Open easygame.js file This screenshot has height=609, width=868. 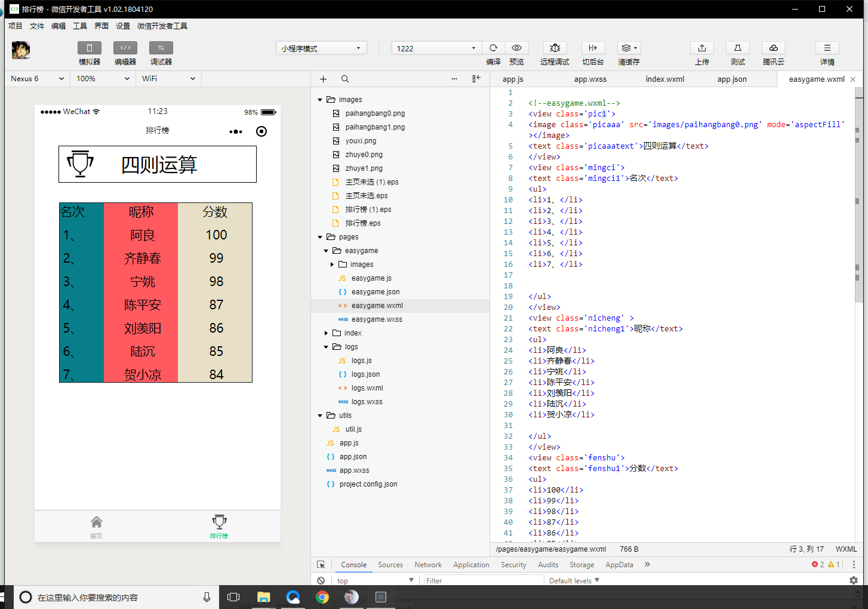coord(371,278)
